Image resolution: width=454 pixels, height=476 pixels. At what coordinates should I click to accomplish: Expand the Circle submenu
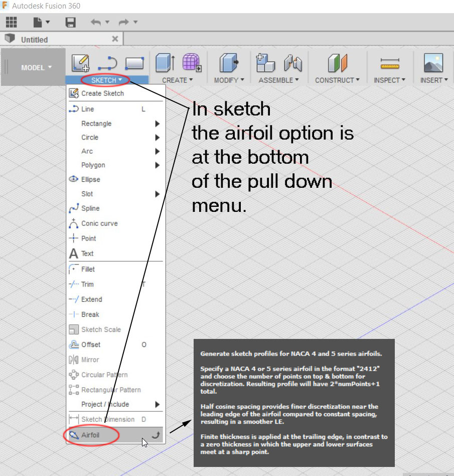click(116, 137)
